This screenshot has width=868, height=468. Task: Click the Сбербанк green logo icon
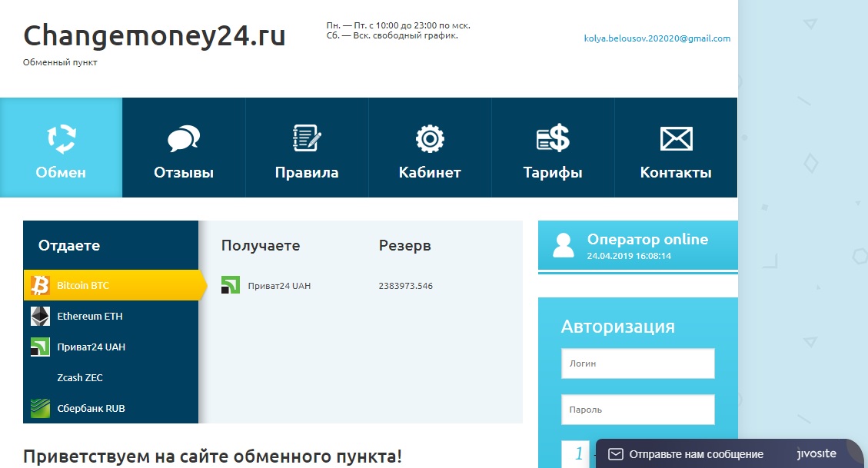click(40, 408)
